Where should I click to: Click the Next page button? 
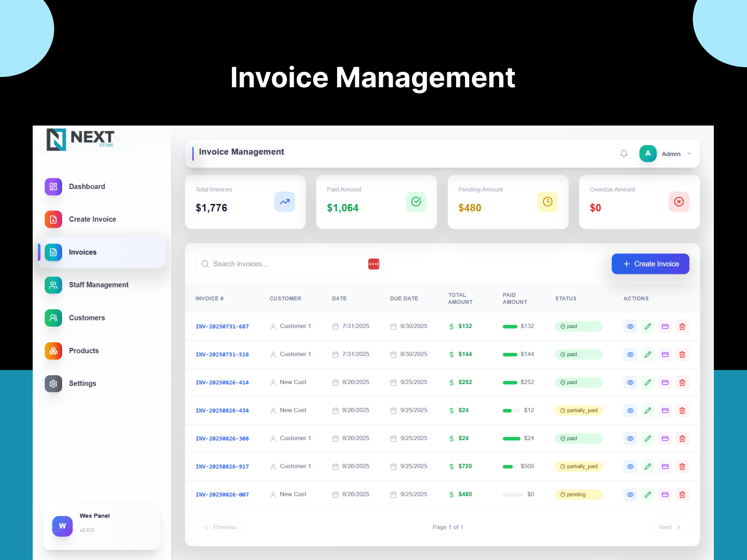670,527
